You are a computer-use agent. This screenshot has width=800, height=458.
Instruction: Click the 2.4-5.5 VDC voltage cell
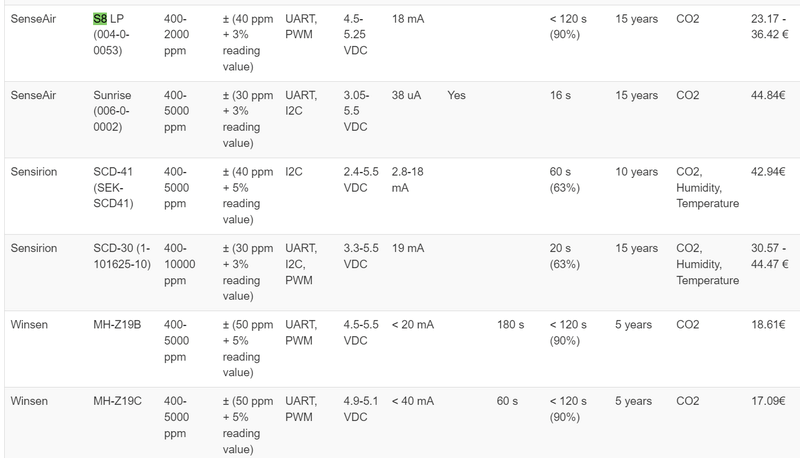361,180
